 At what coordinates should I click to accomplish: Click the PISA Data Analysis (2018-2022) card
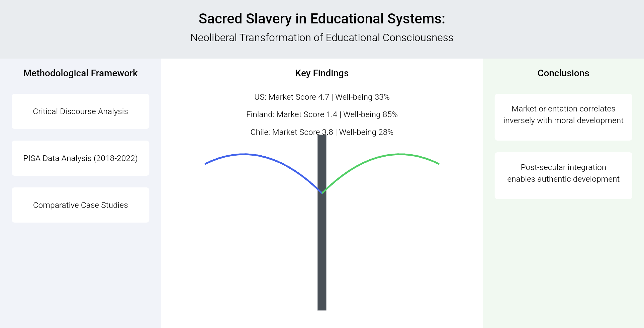tap(80, 158)
